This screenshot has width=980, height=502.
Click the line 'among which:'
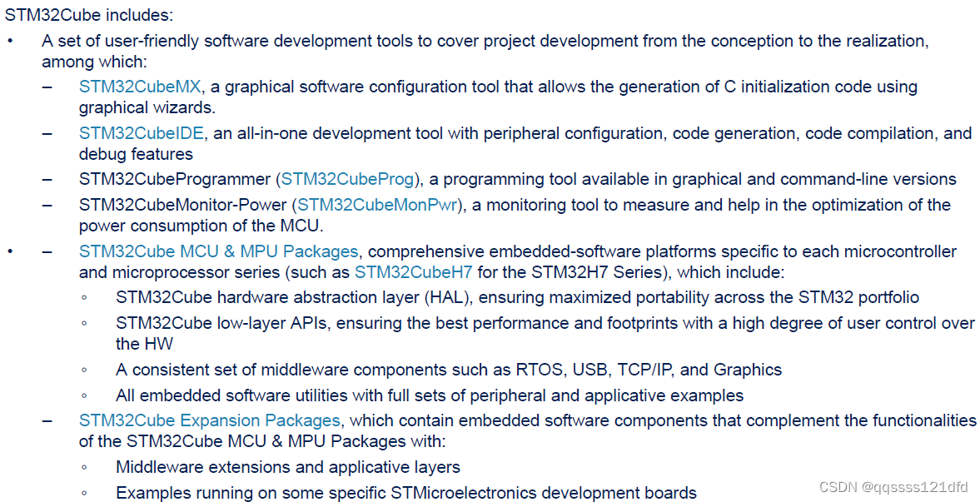(94, 62)
